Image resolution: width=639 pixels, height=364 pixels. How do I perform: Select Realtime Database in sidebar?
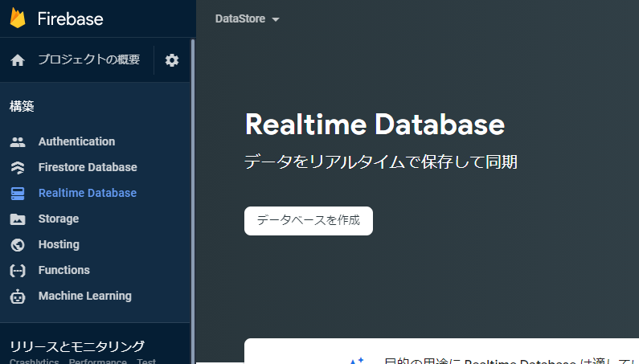tap(88, 193)
